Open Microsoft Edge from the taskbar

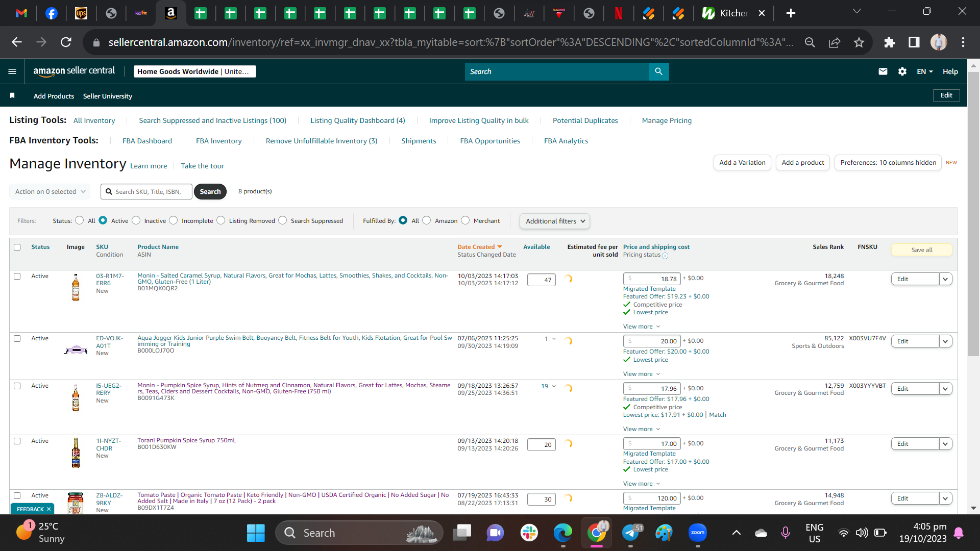pos(563,533)
